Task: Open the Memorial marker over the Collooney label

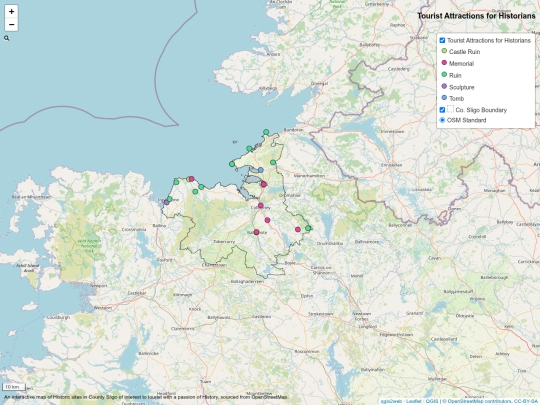Action: point(261,206)
